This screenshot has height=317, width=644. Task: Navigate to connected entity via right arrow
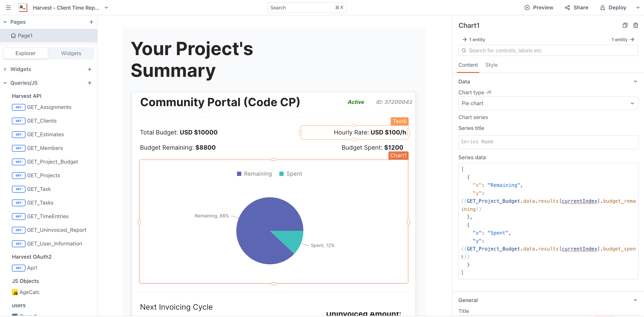[x=632, y=39]
